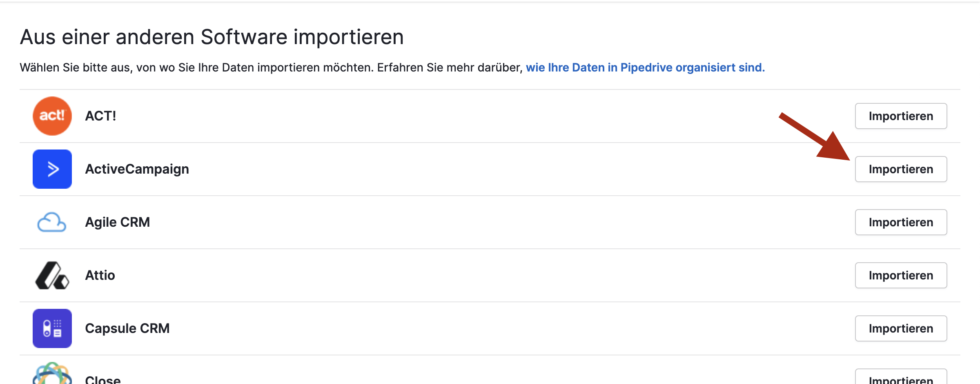Click the ACT! orange logo icon

click(x=52, y=116)
